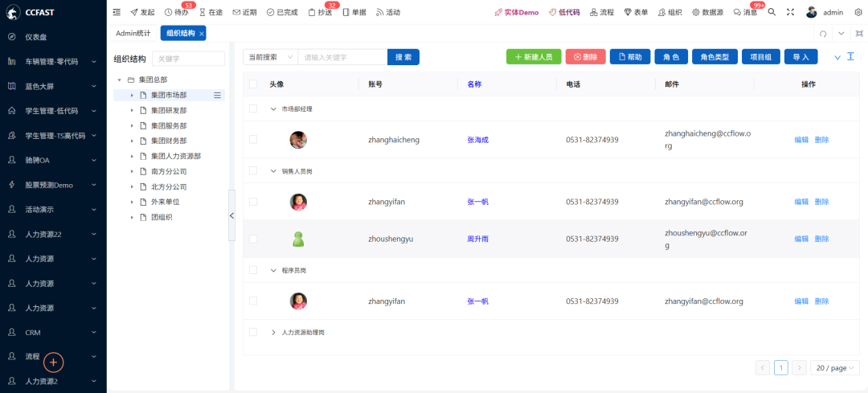
Task: Click the column height adjust icon
Action: tap(851, 56)
